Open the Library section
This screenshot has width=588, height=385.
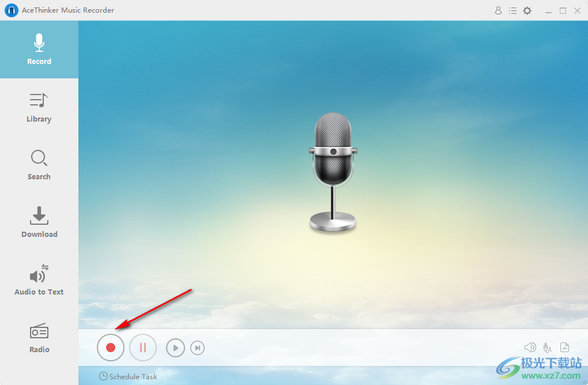(39, 107)
